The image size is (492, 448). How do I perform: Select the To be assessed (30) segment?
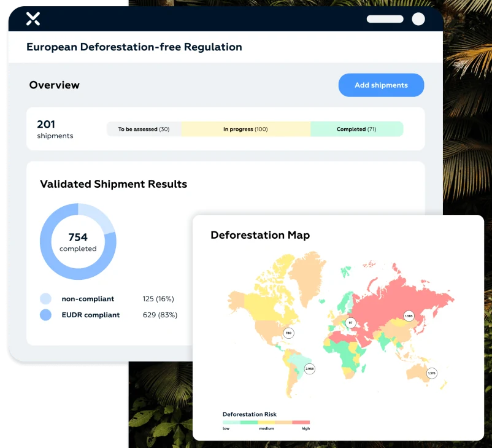[144, 129]
